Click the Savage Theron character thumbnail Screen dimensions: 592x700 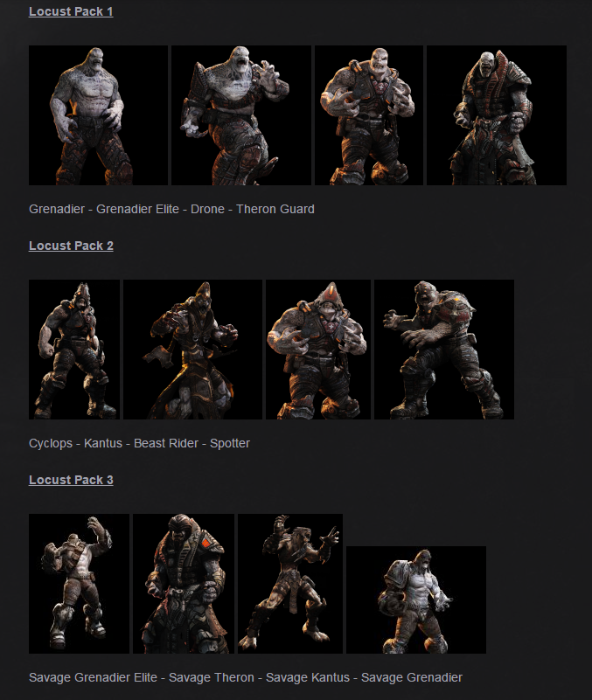[183, 584]
